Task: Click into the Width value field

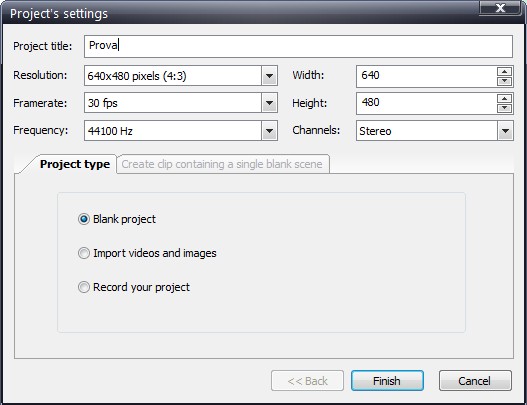Action: [x=426, y=76]
